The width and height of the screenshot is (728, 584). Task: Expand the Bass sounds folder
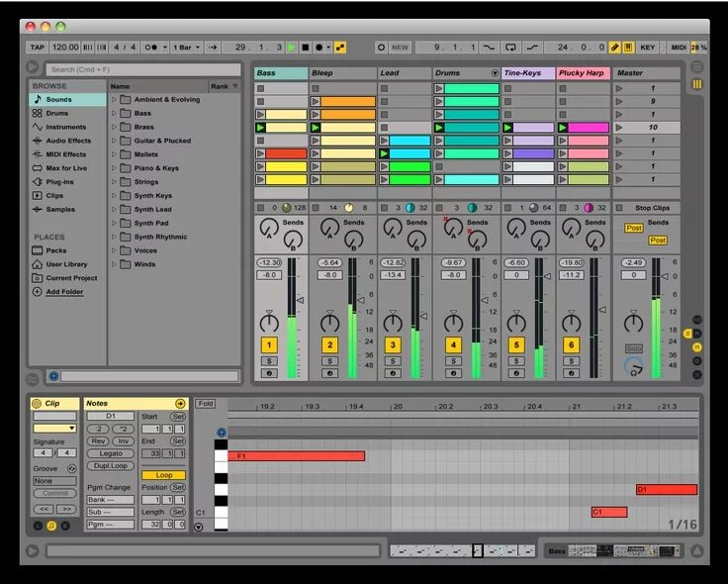tap(114, 113)
